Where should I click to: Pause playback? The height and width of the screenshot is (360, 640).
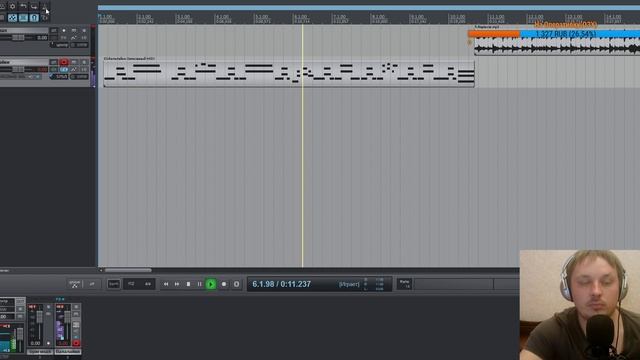coord(200,284)
